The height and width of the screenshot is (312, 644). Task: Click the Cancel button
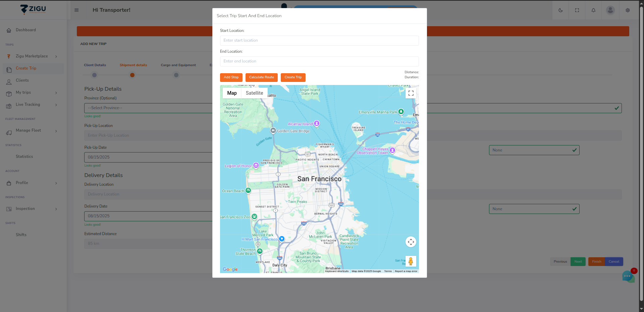[614, 262]
